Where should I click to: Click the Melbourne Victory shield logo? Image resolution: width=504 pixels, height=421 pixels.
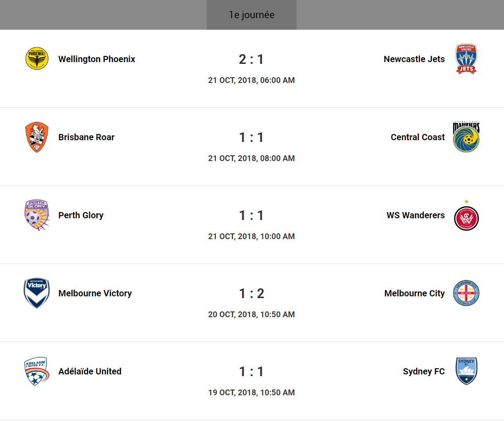[37, 293]
